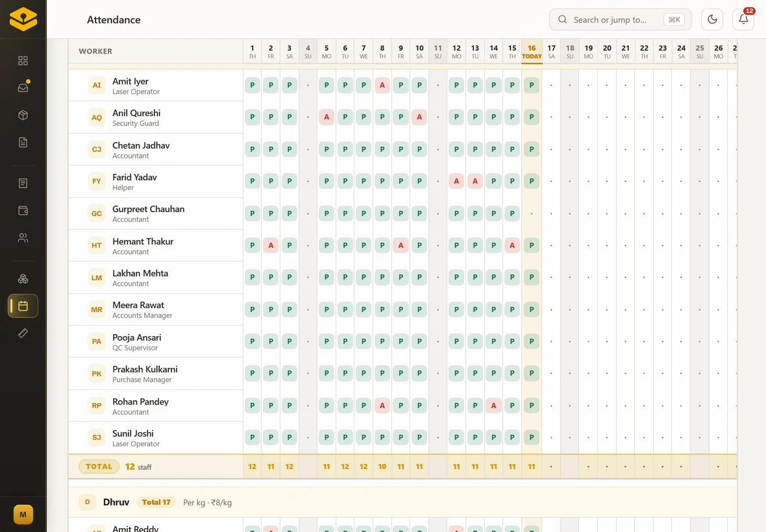Image resolution: width=766 pixels, height=532 pixels.
Task: Toggle Anil Qureshi's absent mark on the 5th
Action: [x=327, y=117]
